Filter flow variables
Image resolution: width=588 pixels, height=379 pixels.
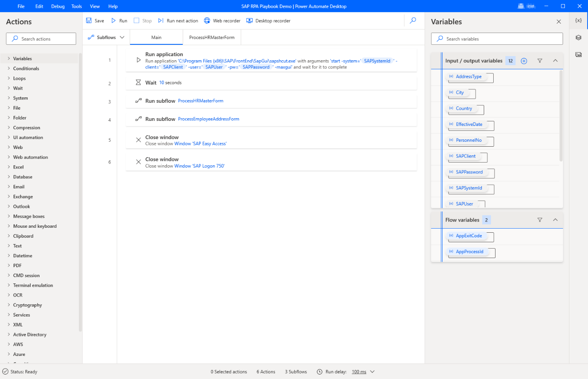pyautogui.click(x=539, y=220)
